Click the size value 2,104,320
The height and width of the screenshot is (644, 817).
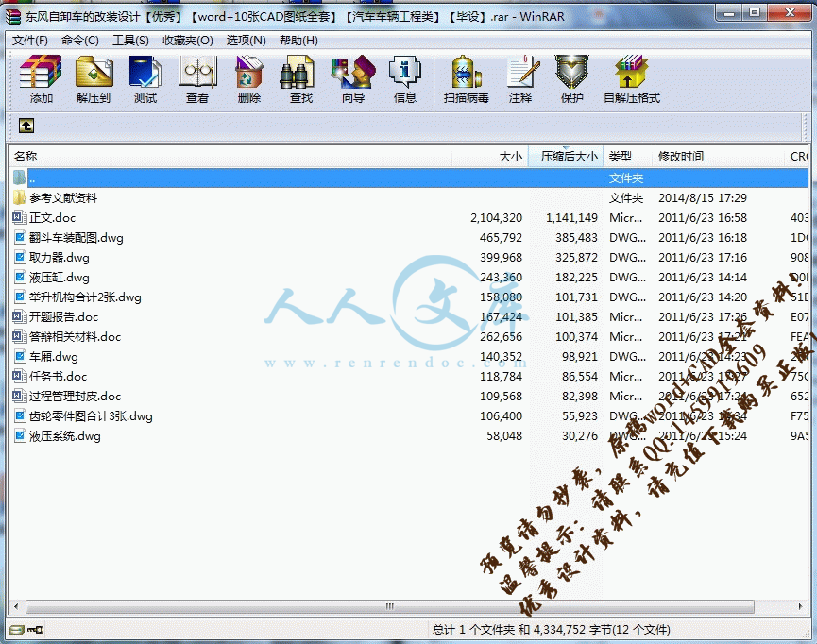(x=496, y=218)
